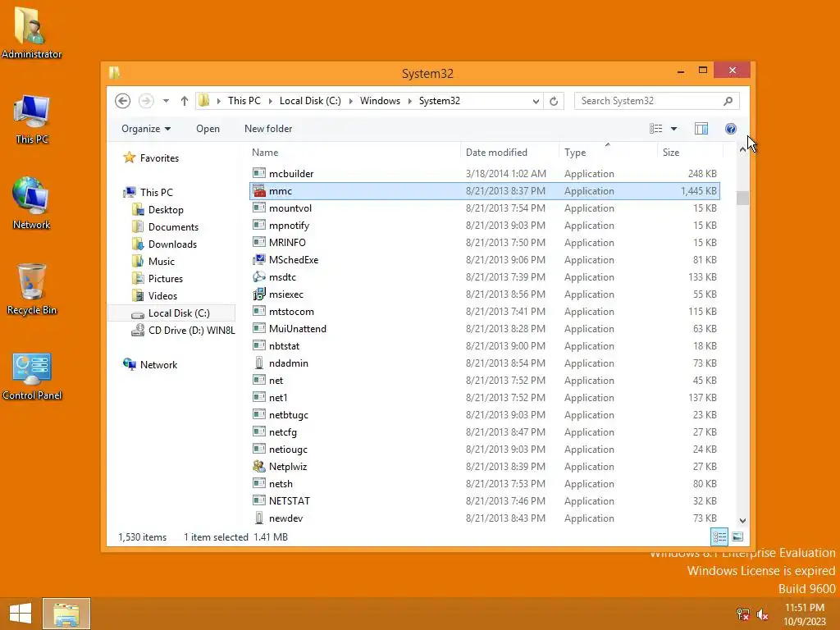This screenshot has width=840, height=630.
Task: Open the recent locations dropdown arrow
Action: pyautogui.click(x=166, y=101)
